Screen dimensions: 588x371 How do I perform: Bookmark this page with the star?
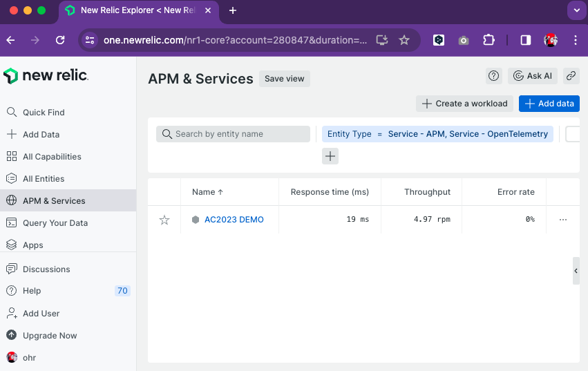404,40
